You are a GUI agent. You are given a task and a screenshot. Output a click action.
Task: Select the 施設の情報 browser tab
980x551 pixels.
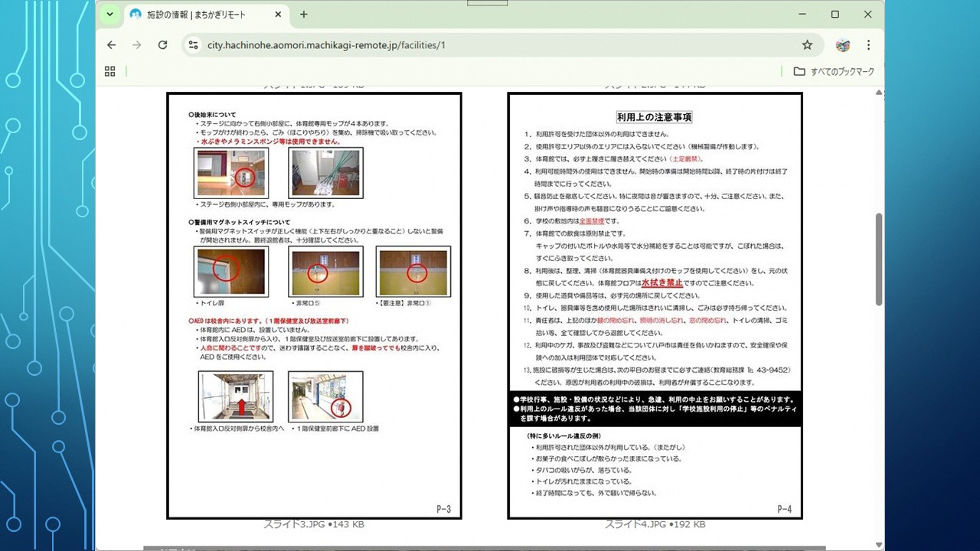(x=199, y=14)
